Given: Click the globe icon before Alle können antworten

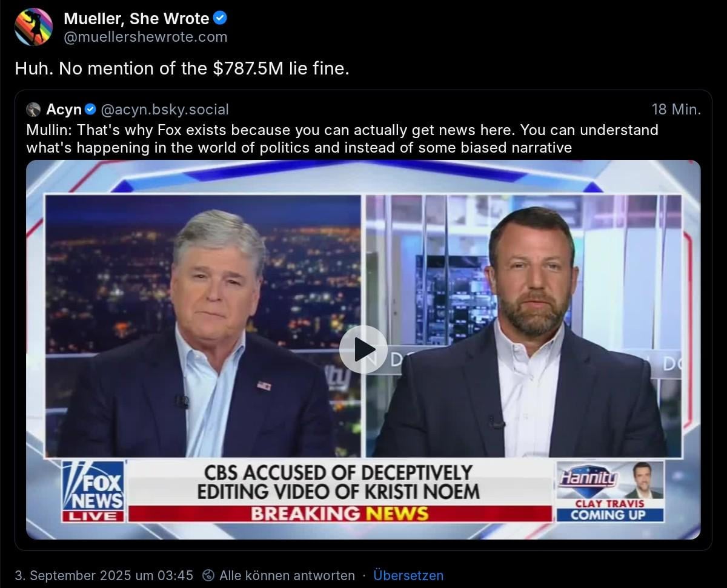Looking at the screenshot, I should [x=208, y=575].
